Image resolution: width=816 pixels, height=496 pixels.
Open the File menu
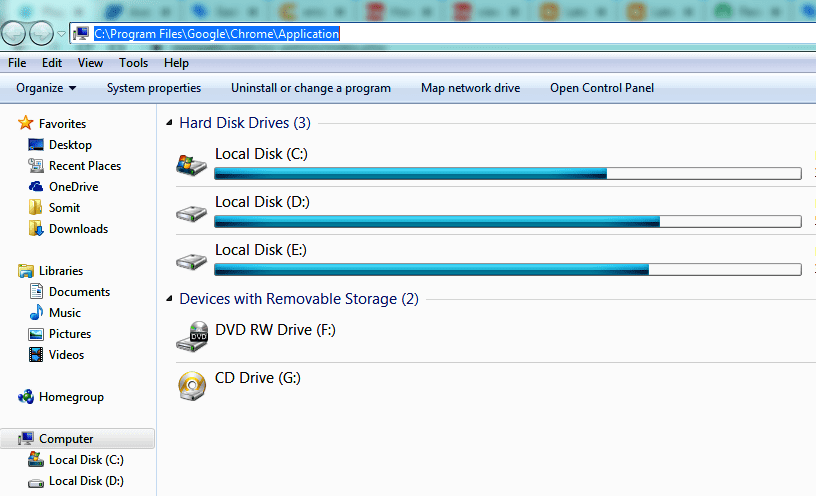point(16,63)
